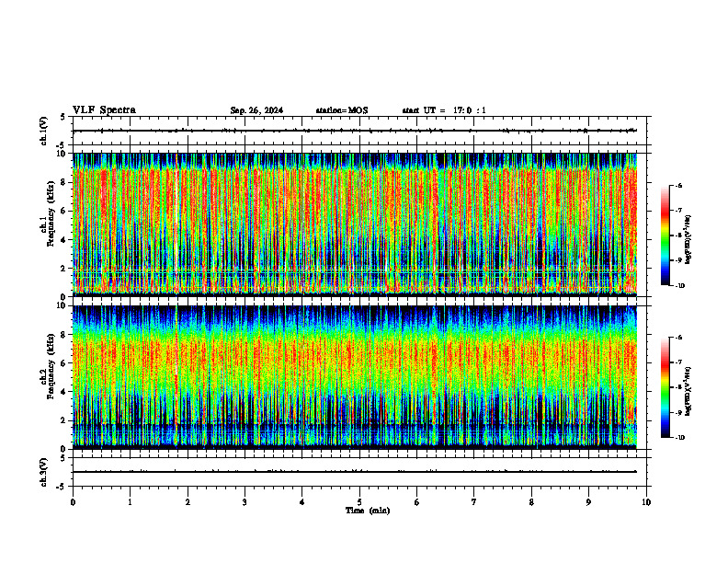Click time axis tick label "5"
Viewport: 728px width, 563px height.
coord(359,502)
